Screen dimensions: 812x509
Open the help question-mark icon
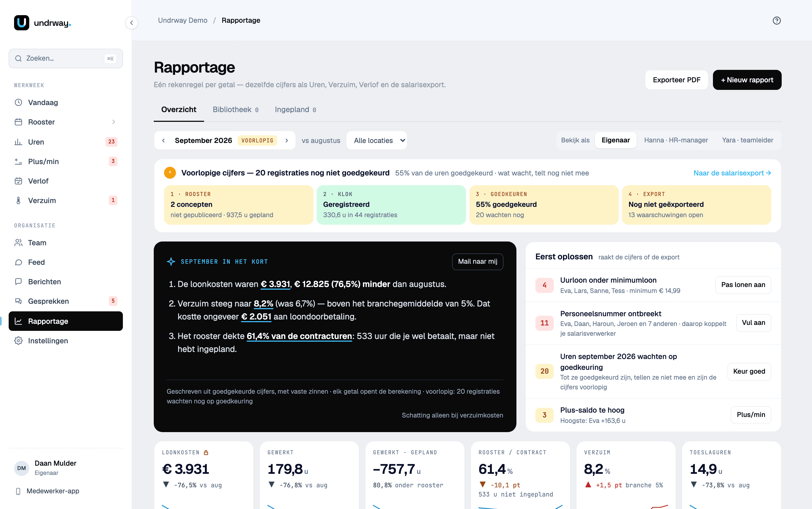point(776,21)
